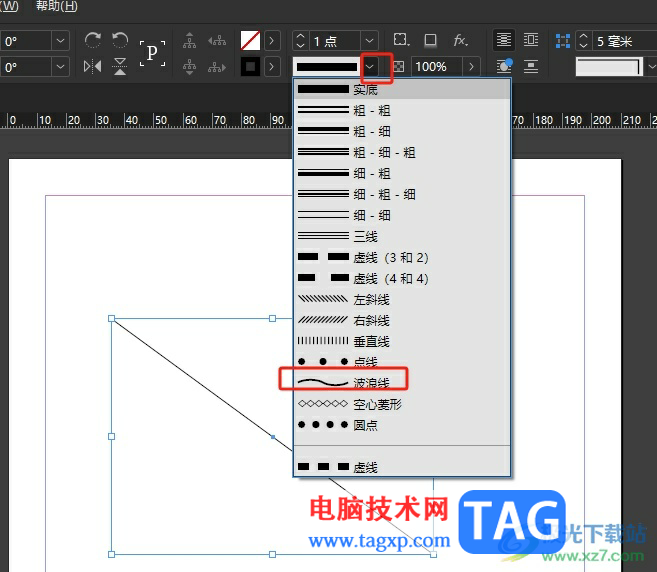Image resolution: width=657 pixels, height=572 pixels.
Task: Click the stroke type preview box
Action: coord(327,67)
